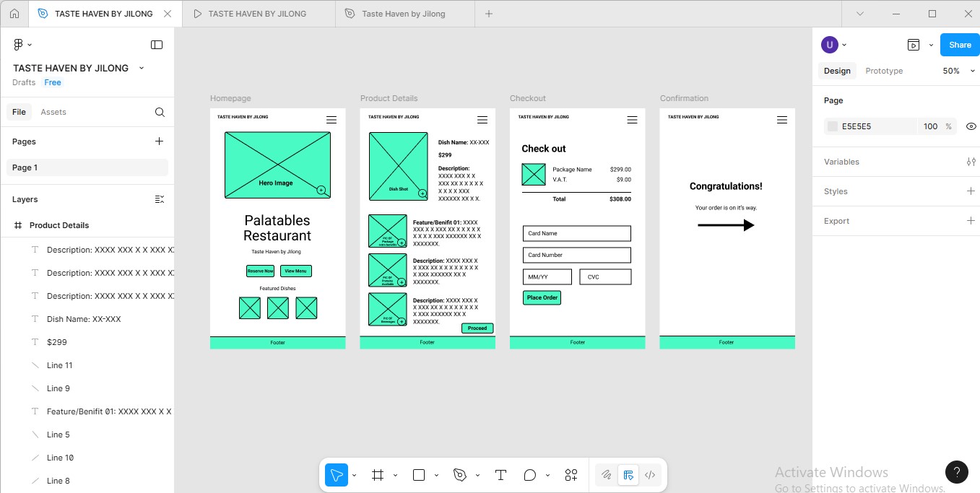This screenshot has width=980, height=493.
Task: Toggle the left sidebar panel visibility
Action: coord(157,44)
